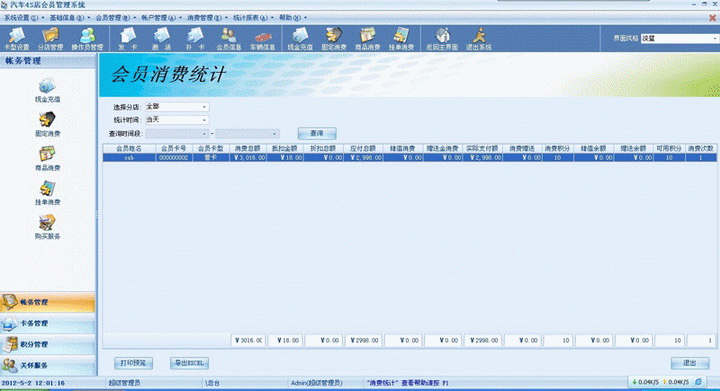This screenshot has height=391, width=720.
Task: Open 现金充值 in the top toolbar
Action: pos(300,39)
